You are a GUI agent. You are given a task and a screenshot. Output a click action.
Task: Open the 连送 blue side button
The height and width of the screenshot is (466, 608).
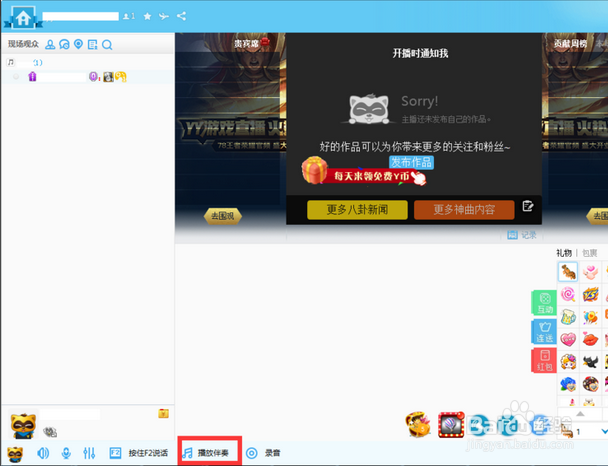pos(544,331)
